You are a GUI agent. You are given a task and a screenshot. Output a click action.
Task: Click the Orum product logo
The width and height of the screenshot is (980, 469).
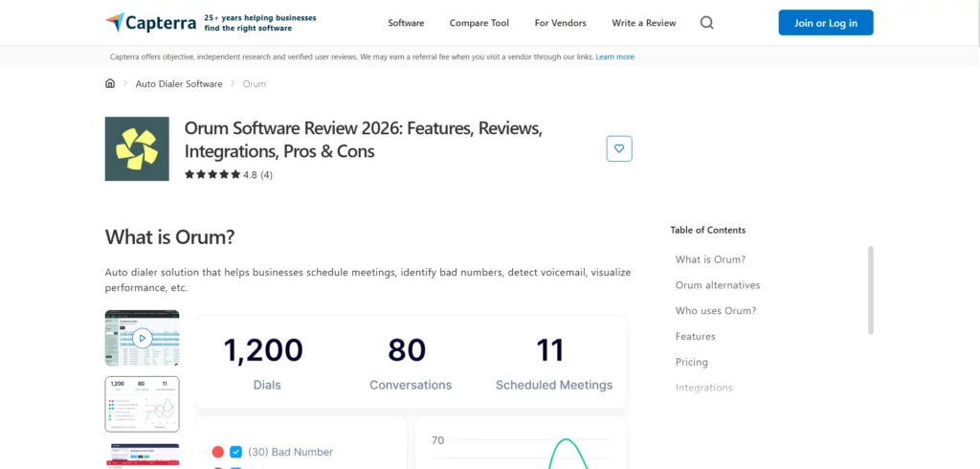pos(137,148)
